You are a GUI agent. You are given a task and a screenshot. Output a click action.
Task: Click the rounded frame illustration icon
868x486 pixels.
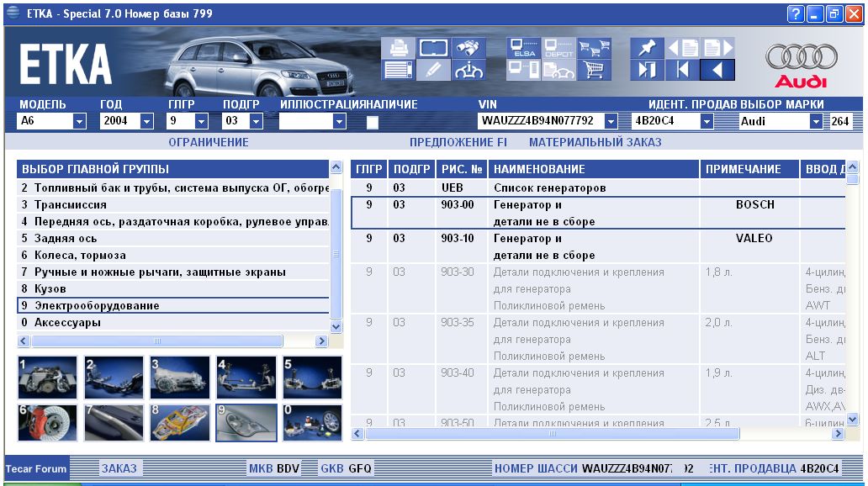[433, 48]
